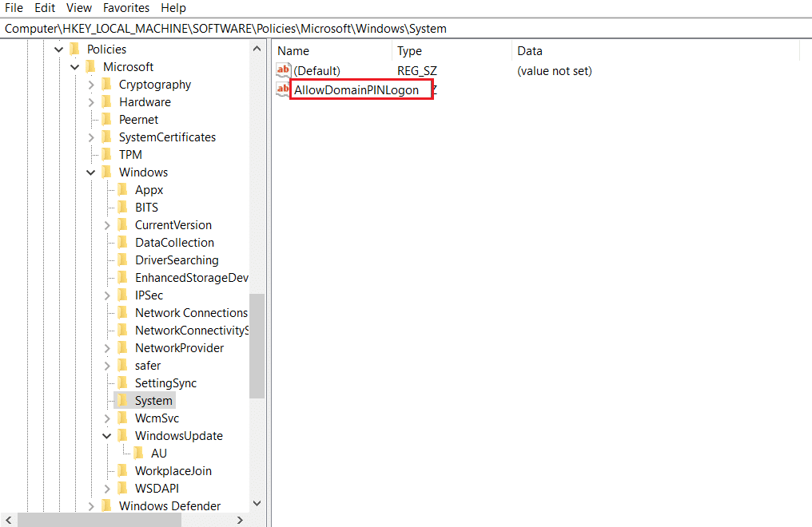Sort values by Name column header
The width and height of the screenshot is (812, 527).
(x=332, y=51)
